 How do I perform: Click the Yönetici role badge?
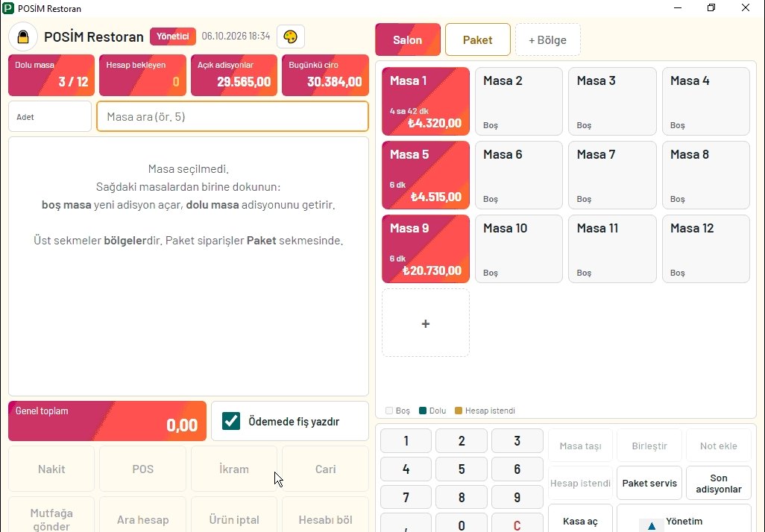(173, 37)
